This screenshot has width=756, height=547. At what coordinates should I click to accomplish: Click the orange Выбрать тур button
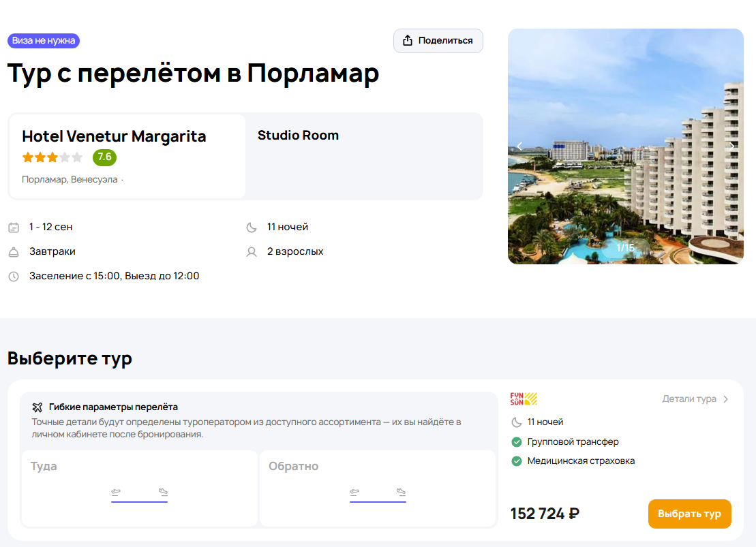pos(689,514)
